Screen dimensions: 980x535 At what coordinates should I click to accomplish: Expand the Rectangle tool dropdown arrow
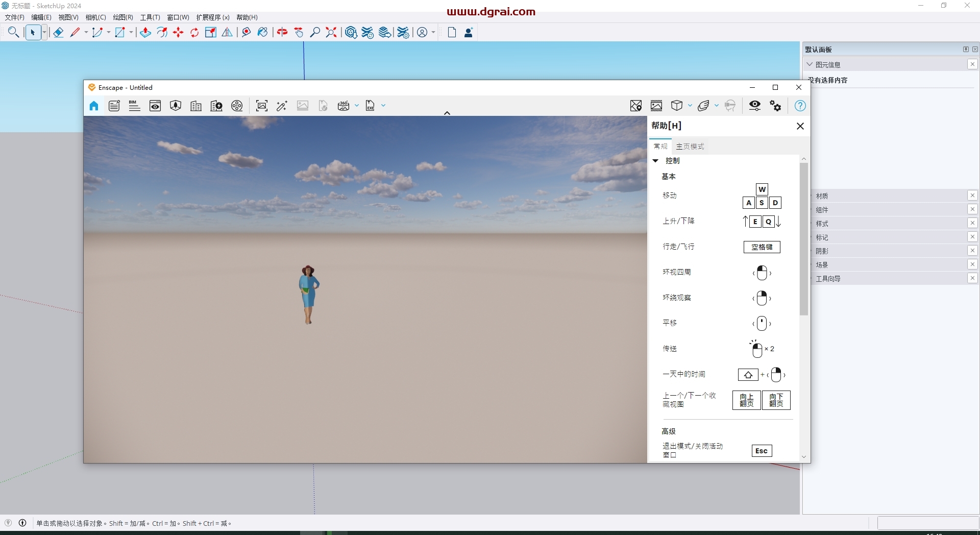tap(131, 33)
